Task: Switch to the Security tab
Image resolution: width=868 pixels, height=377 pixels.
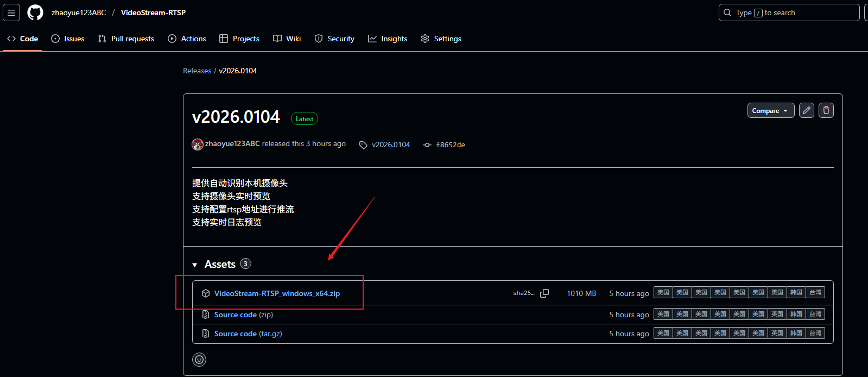Action: 334,39
